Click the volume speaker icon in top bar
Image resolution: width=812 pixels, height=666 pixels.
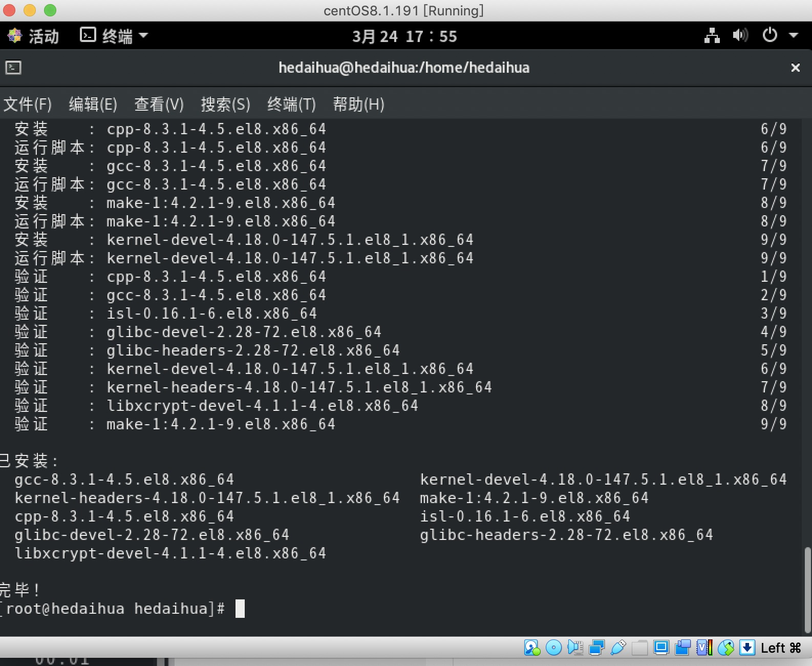(x=740, y=35)
